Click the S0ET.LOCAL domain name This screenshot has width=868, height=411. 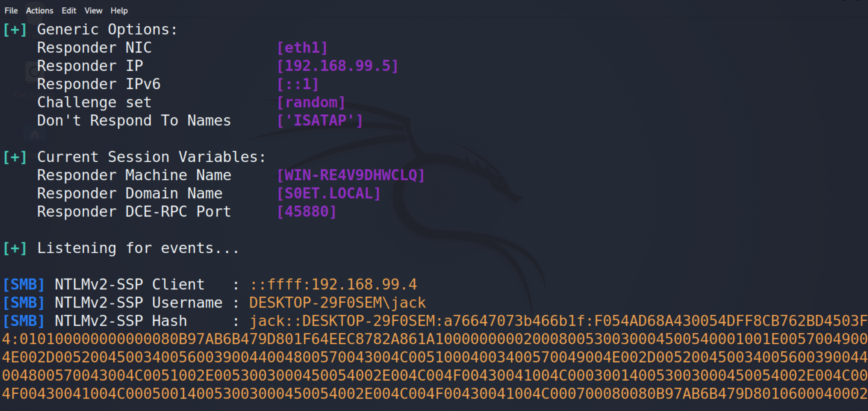(328, 193)
